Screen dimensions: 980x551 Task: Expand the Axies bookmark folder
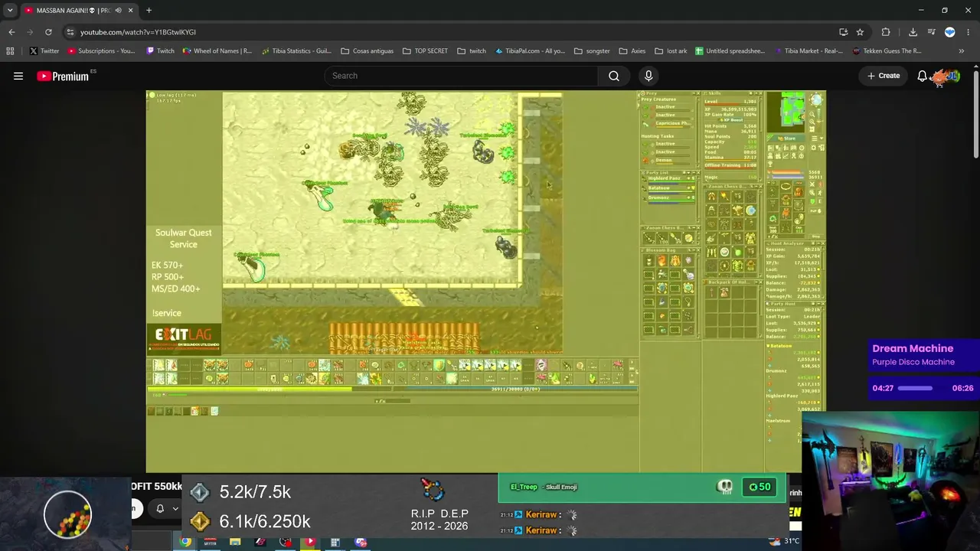[x=632, y=51]
